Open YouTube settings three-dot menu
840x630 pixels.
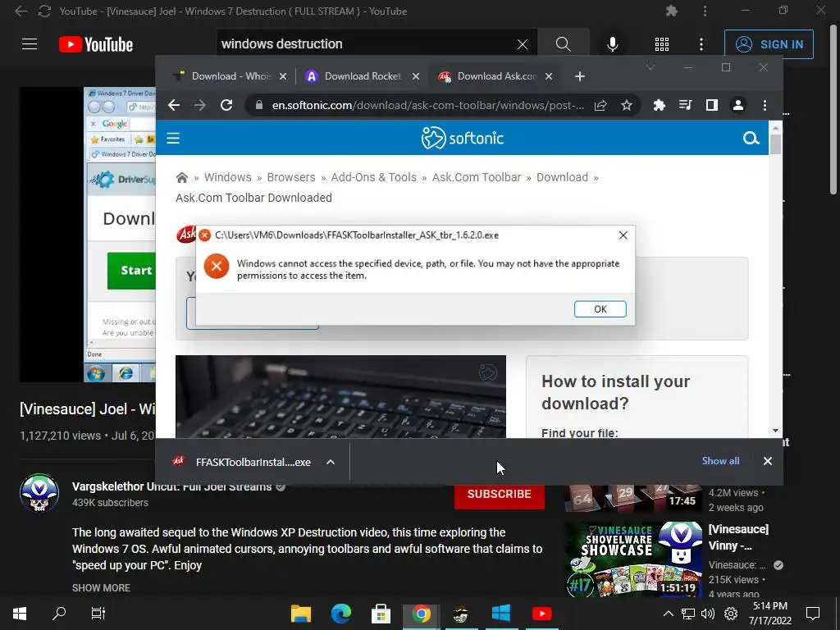(701, 44)
